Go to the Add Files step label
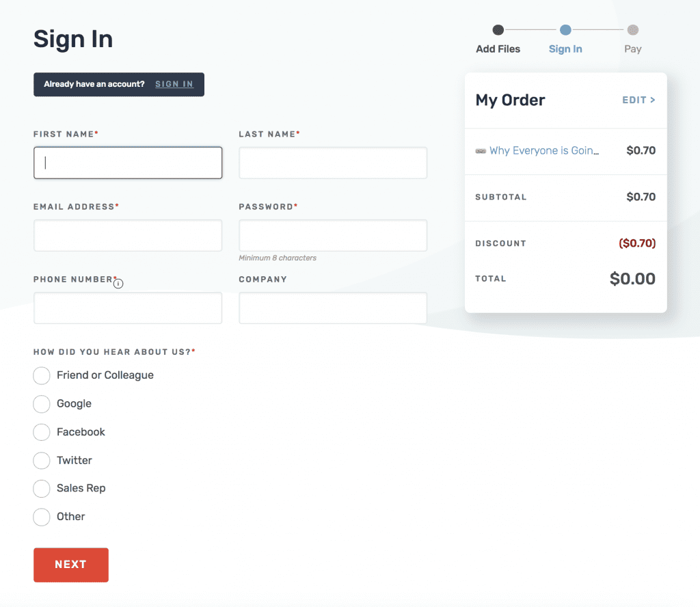The image size is (700, 607). click(498, 49)
